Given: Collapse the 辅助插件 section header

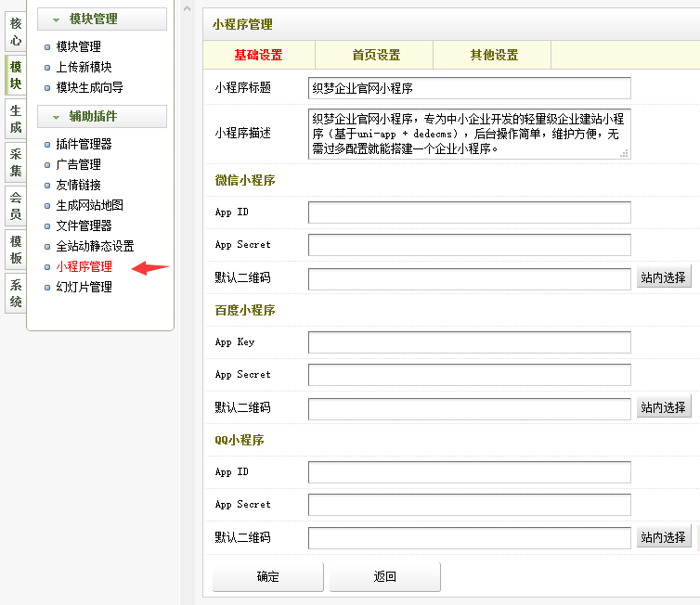Looking at the screenshot, I should [101, 116].
